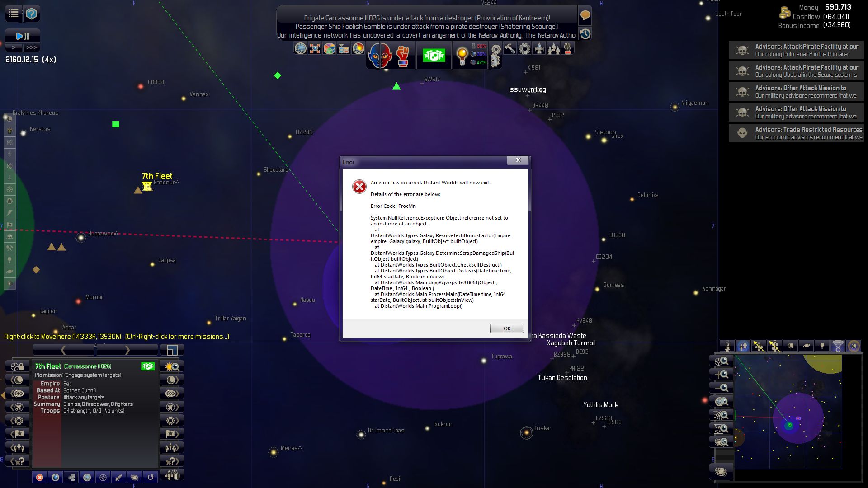Image resolution: width=868 pixels, height=488 pixels.
Task: Open the message history speech bubble
Action: pyautogui.click(x=585, y=16)
